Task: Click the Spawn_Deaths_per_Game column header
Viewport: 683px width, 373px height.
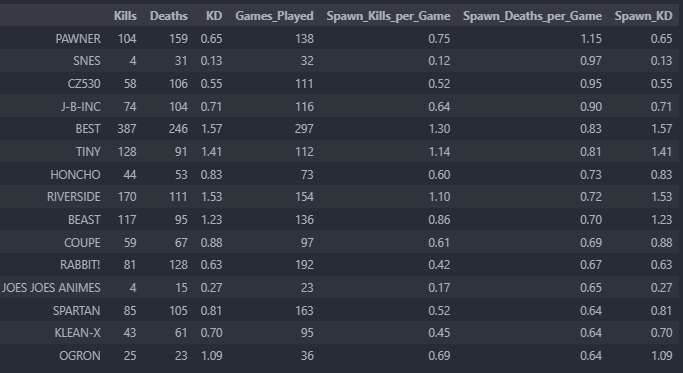Action: [x=532, y=16]
